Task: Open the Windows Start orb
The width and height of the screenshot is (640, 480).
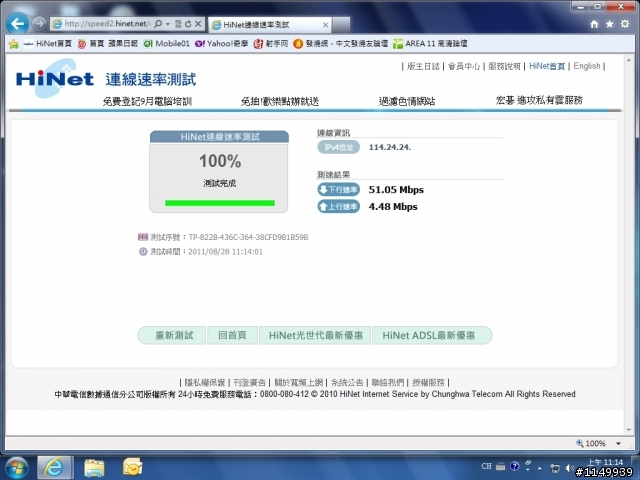Action: click(x=16, y=468)
